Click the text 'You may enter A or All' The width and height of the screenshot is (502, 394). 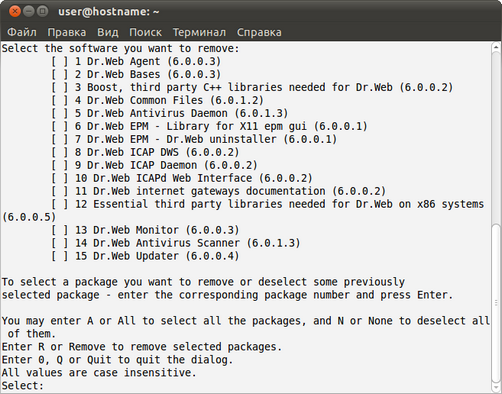[x=68, y=321]
